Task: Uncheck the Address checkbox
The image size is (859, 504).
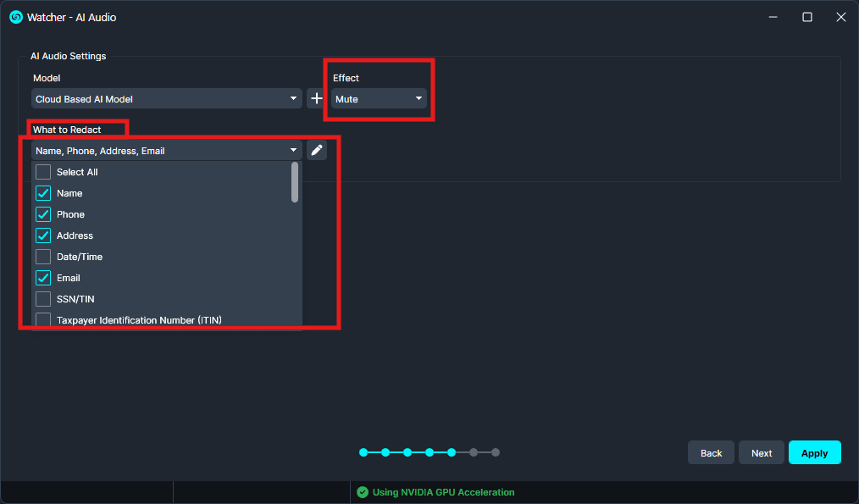Action: point(43,235)
